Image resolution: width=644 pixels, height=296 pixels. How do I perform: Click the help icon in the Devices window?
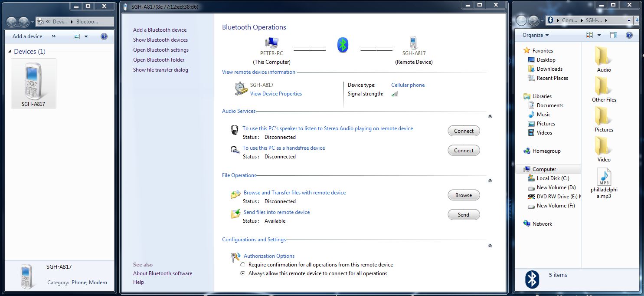[x=104, y=36]
